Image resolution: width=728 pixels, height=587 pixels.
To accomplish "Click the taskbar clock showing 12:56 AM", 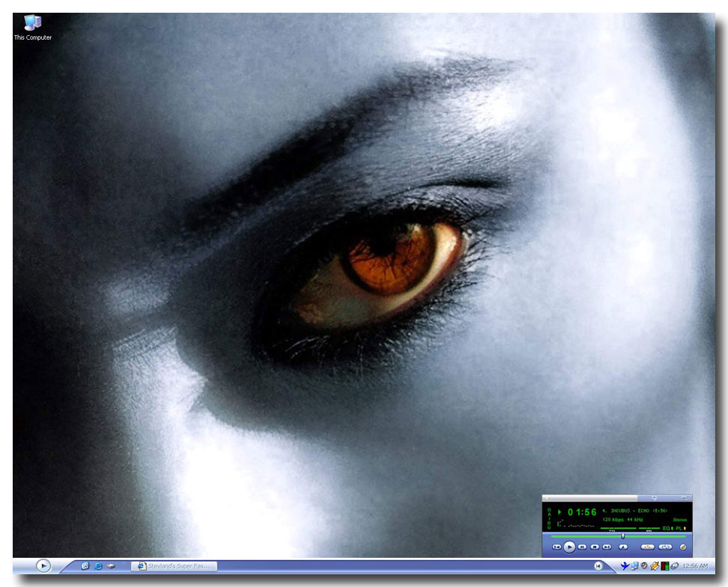I will click(695, 566).
